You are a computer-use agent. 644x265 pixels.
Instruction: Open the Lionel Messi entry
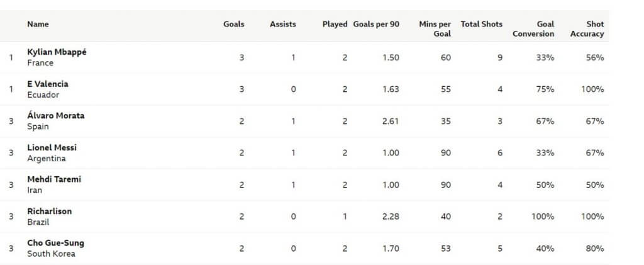click(52, 147)
